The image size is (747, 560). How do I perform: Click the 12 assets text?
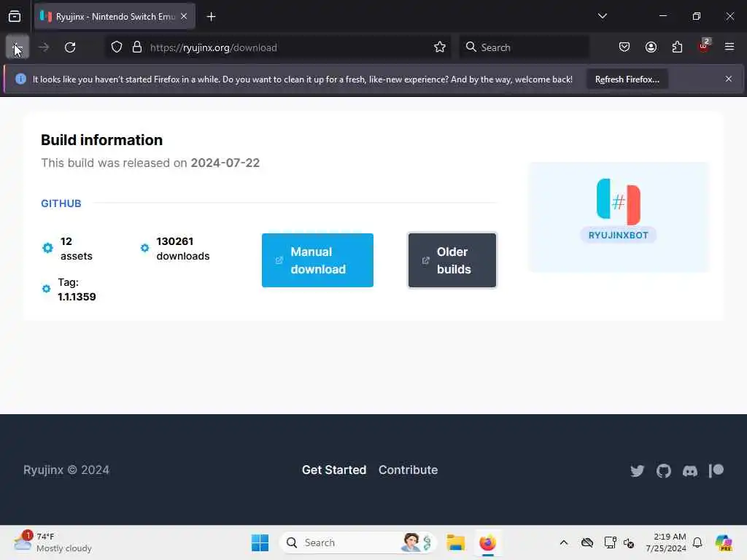(x=76, y=249)
